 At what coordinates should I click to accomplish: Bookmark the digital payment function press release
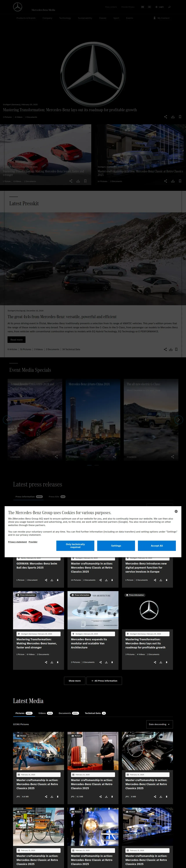coord(166,580)
